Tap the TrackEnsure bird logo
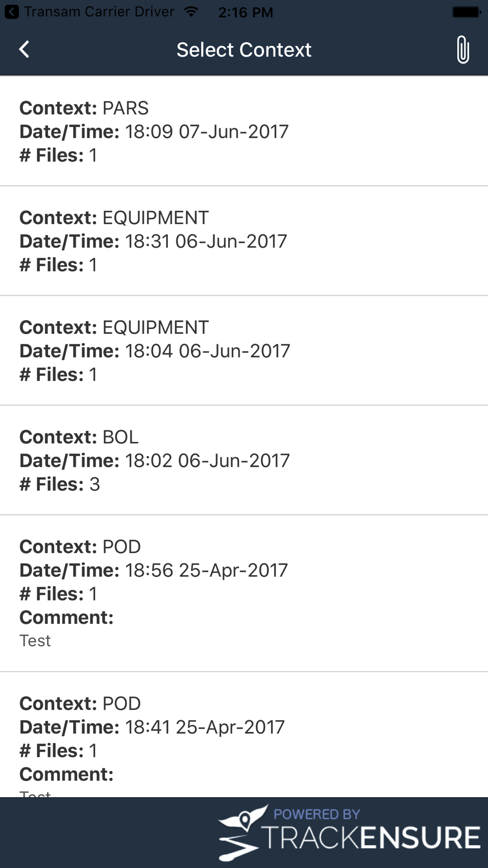Viewport: 488px width, 868px height. coord(243,833)
